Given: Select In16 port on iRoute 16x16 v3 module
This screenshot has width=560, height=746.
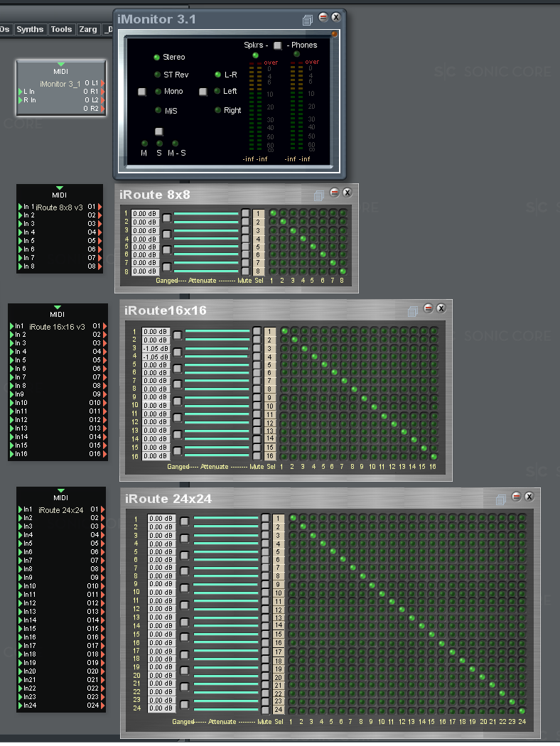Looking at the screenshot, I should coord(12,454).
